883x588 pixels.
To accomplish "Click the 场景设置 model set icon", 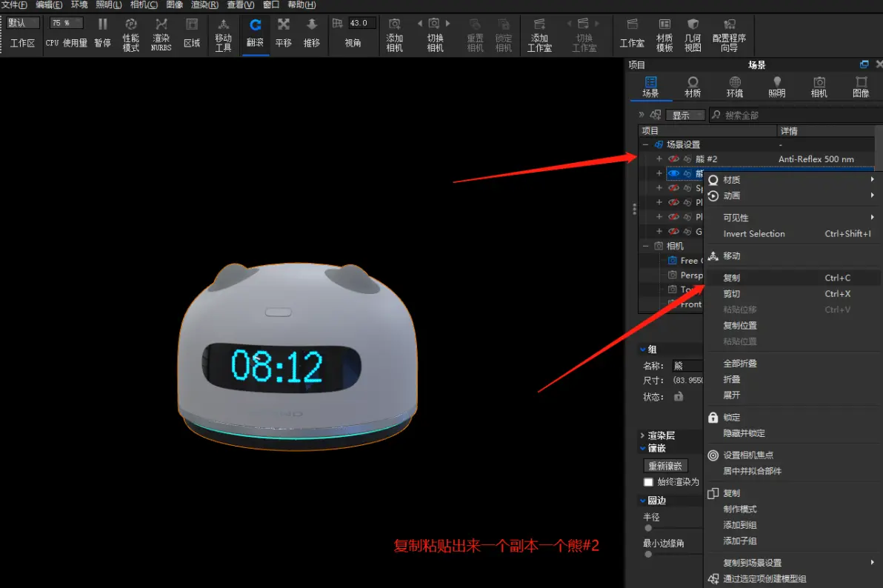I will click(x=659, y=144).
